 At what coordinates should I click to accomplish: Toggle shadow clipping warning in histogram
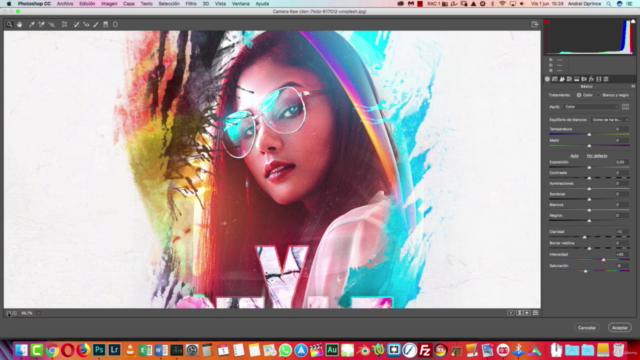pos(547,22)
